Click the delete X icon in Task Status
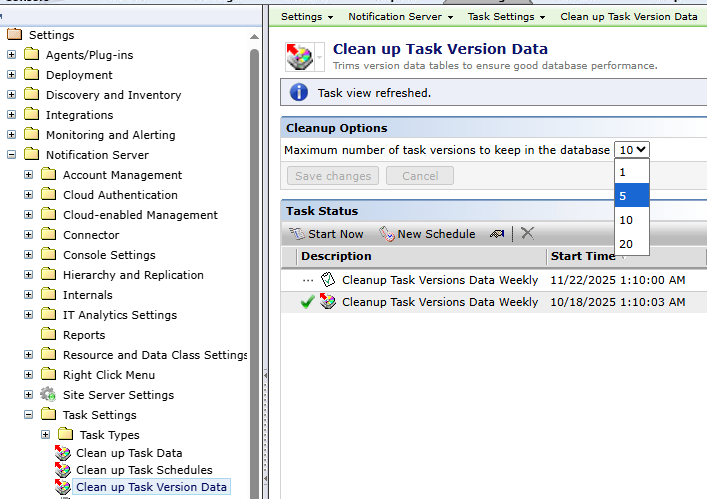 tap(527, 233)
